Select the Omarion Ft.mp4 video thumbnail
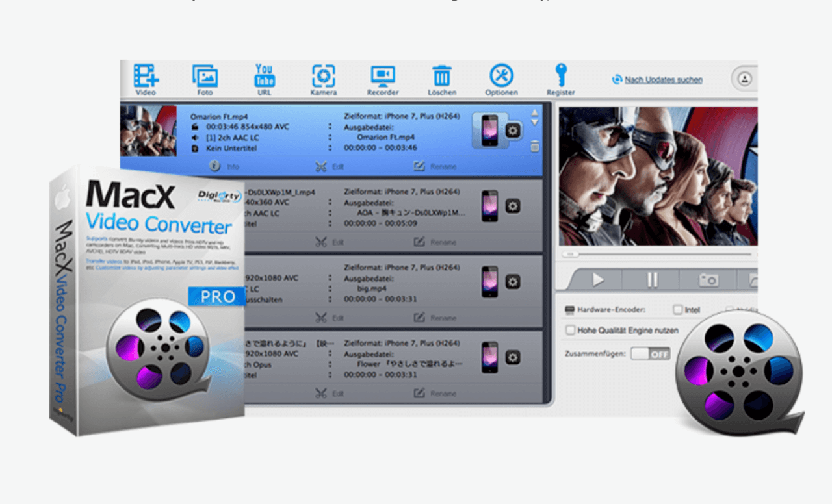 tap(148, 131)
